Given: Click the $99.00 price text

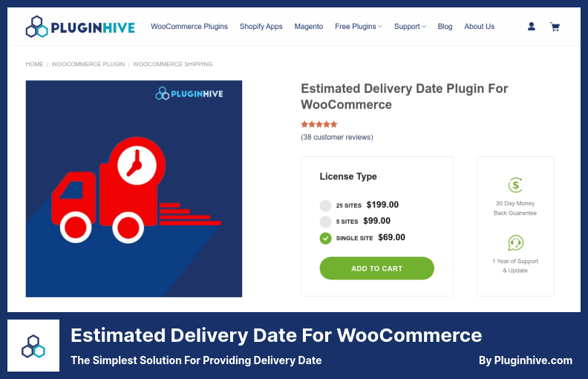Looking at the screenshot, I should (377, 221).
